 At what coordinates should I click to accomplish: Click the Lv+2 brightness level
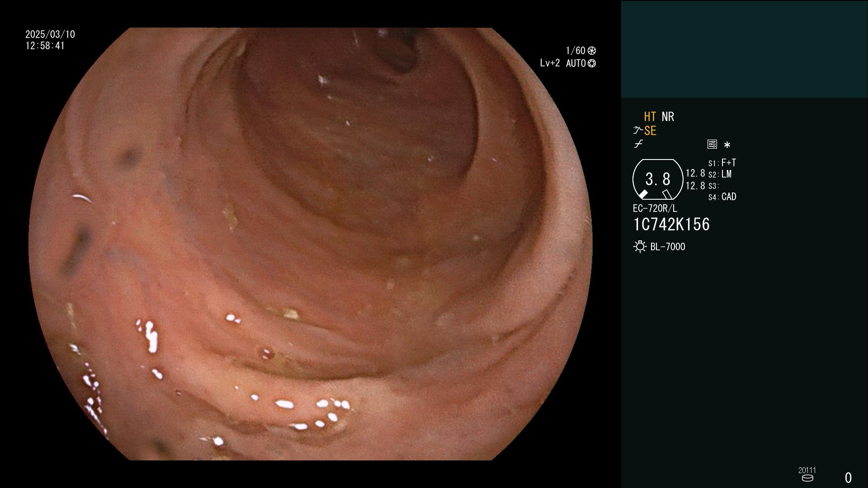[x=550, y=63]
